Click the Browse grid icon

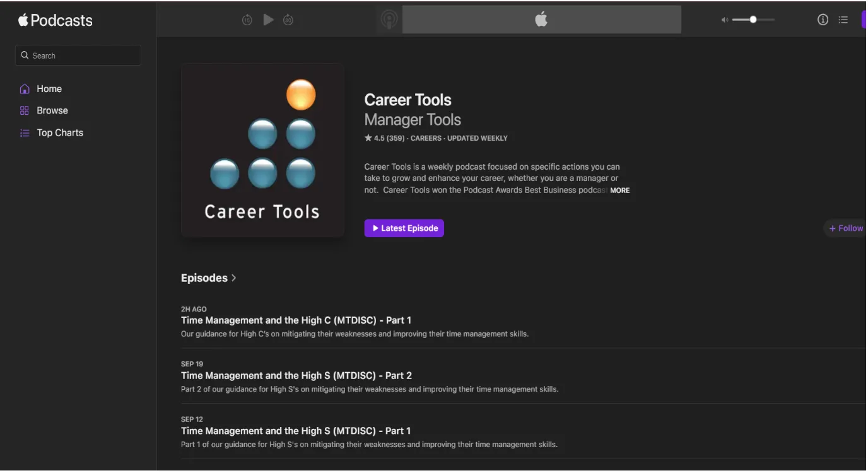[25, 110]
